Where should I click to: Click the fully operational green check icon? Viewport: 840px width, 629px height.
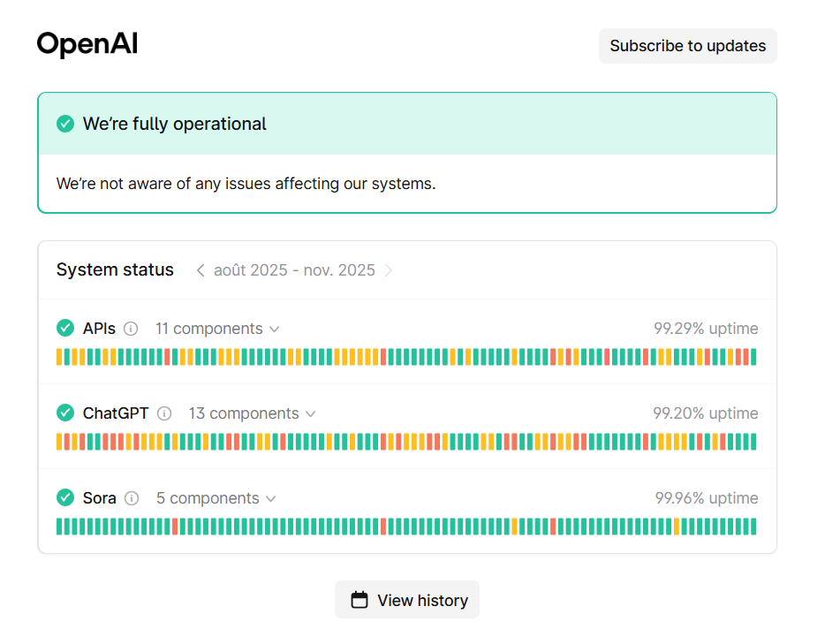tap(65, 124)
